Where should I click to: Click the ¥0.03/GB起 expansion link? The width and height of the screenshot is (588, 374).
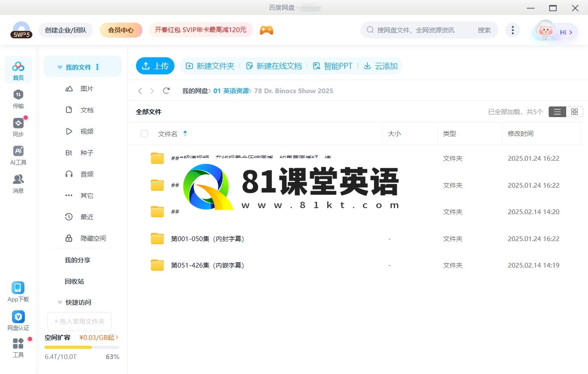click(x=99, y=337)
